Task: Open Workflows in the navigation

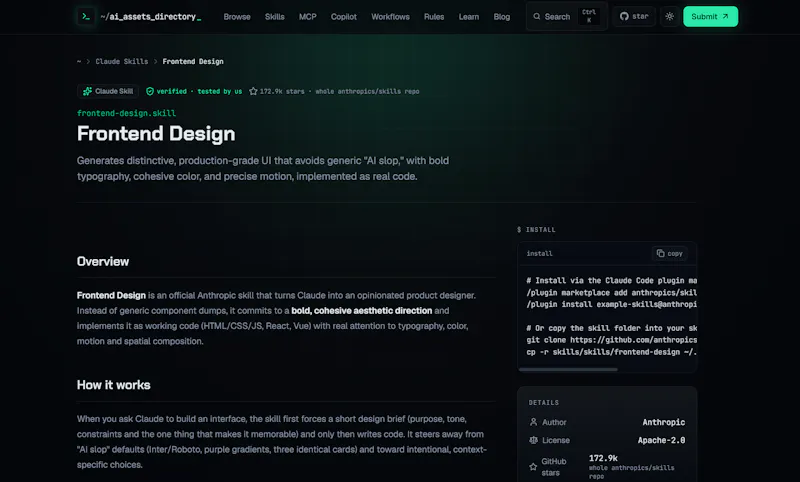Action: (390, 17)
